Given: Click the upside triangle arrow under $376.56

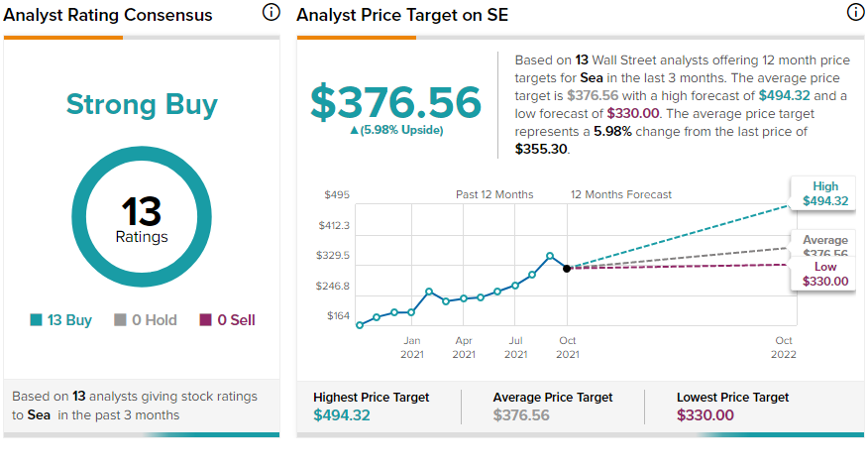Looking at the screenshot, I should click(355, 131).
